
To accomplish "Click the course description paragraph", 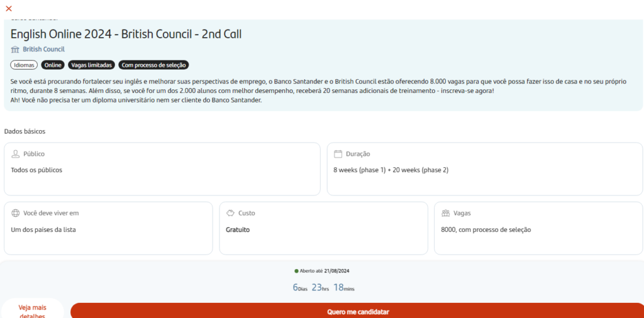I will point(319,91).
